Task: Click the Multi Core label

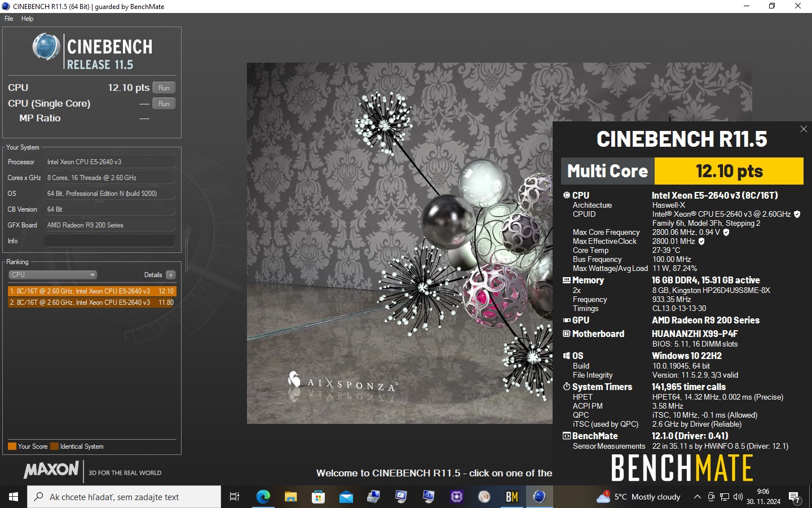Action: click(x=607, y=171)
